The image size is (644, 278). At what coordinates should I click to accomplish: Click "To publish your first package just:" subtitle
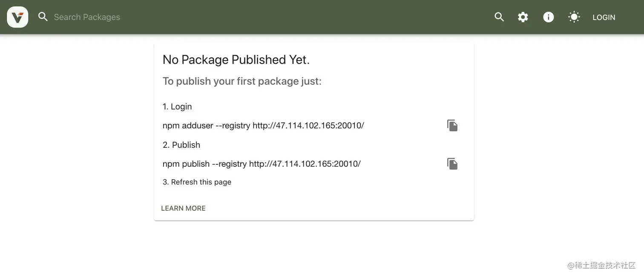coord(242,81)
